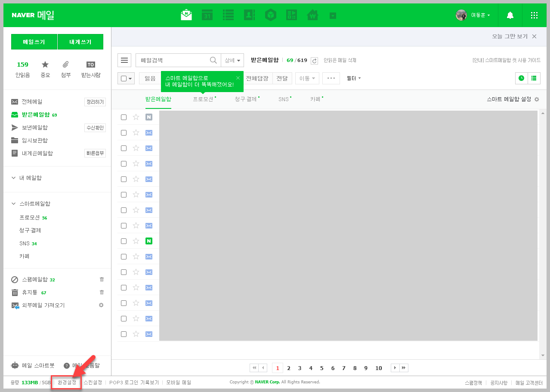This screenshot has height=392, width=550.
Task: Empty 휴지통 with its trash icon
Action: tap(102, 292)
